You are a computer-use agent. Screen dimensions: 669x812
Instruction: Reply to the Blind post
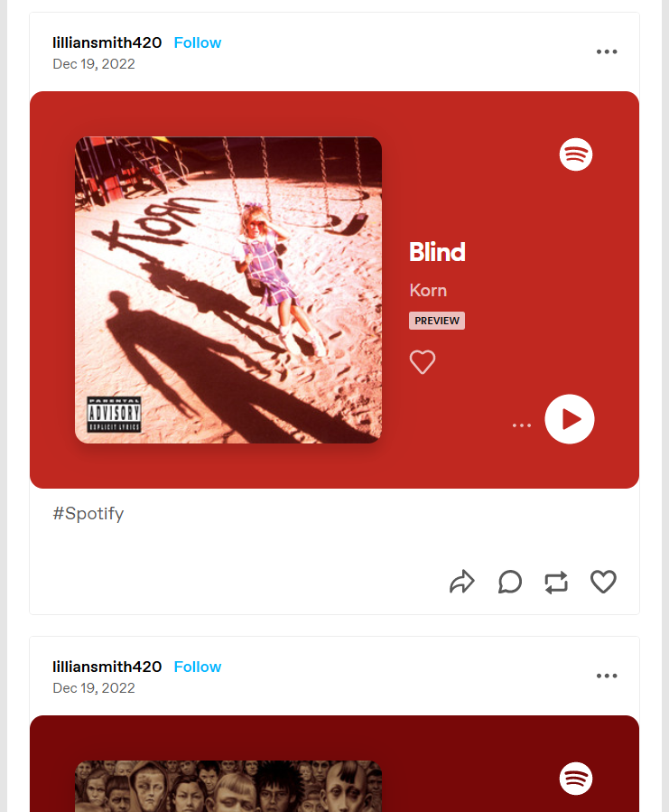510,582
